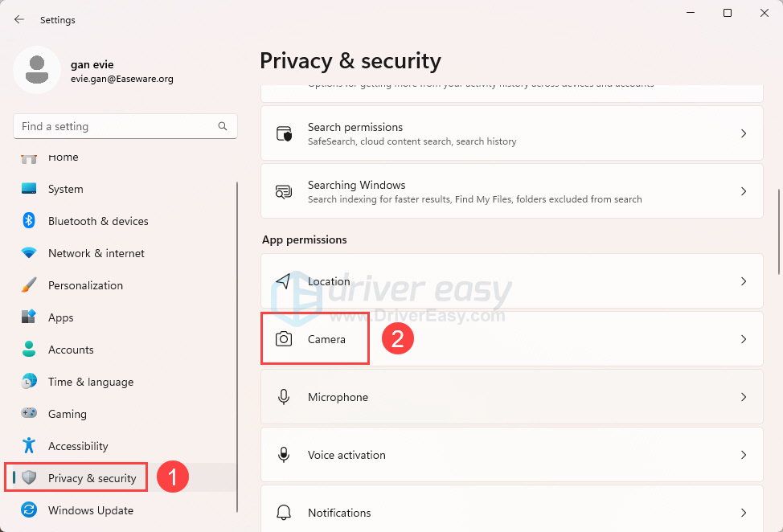This screenshot has height=532, width=783.
Task: Click the Gaming controller icon
Action: click(29, 414)
